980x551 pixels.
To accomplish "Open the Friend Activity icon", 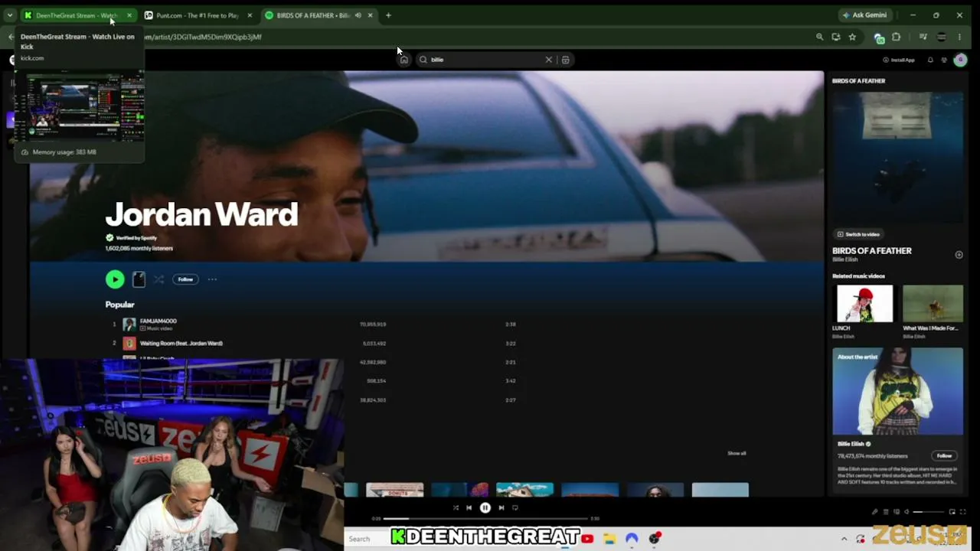I will pyautogui.click(x=944, y=60).
